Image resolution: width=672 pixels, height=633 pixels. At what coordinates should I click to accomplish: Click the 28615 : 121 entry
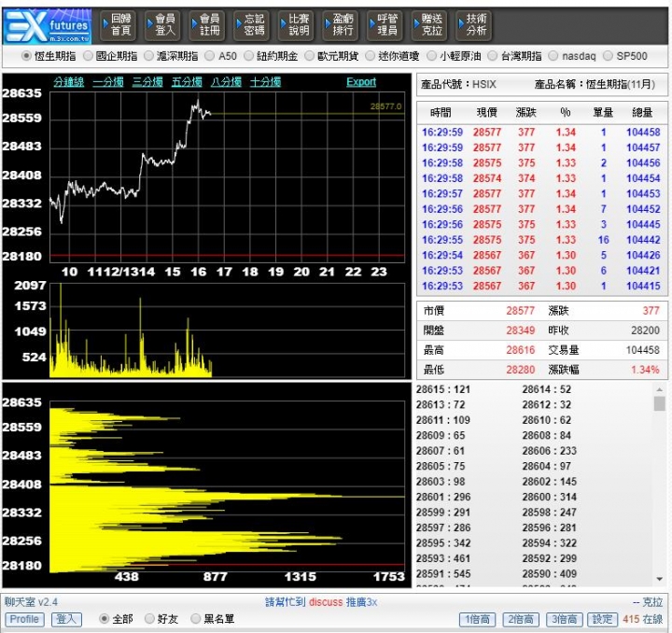[x=443, y=389]
